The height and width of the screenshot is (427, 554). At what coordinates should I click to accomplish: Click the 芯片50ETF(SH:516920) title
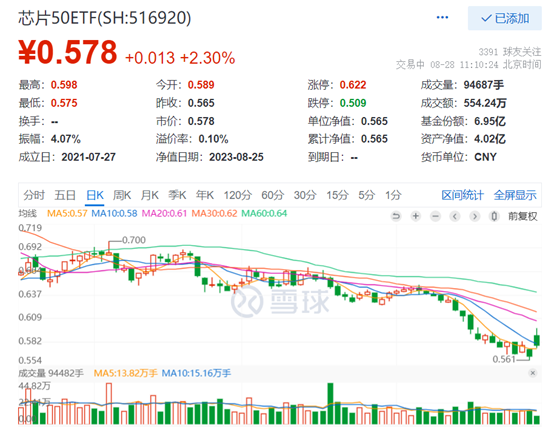tap(105, 18)
